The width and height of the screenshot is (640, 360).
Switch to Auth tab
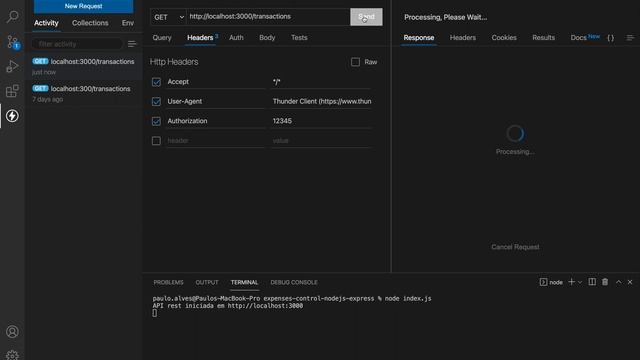[x=236, y=38]
